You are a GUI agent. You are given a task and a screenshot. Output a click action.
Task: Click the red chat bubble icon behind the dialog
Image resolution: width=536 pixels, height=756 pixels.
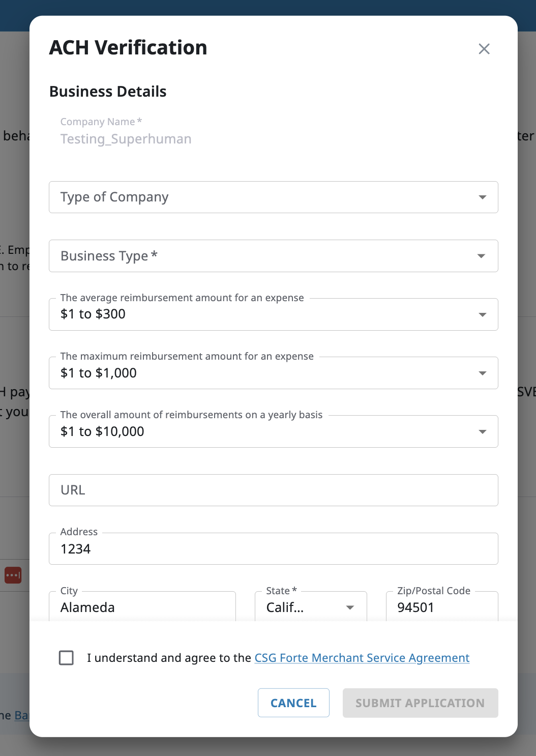click(x=13, y=575)
